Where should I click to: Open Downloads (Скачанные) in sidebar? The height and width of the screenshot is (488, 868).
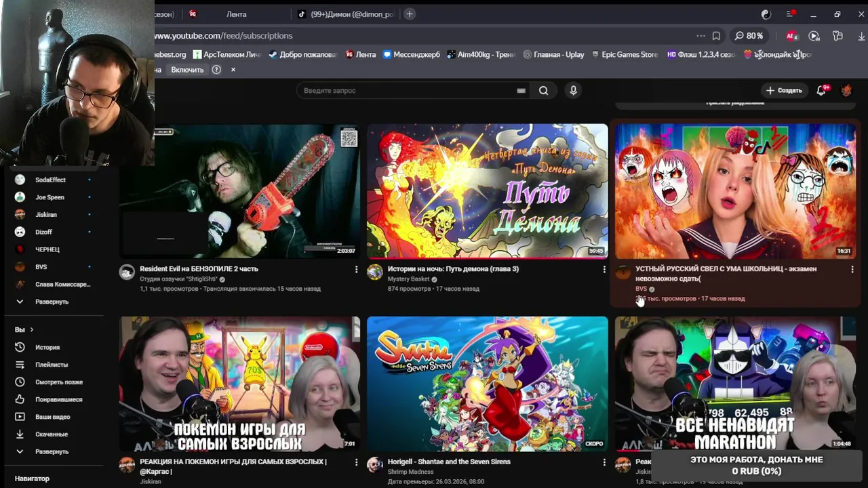pos(51,434)
